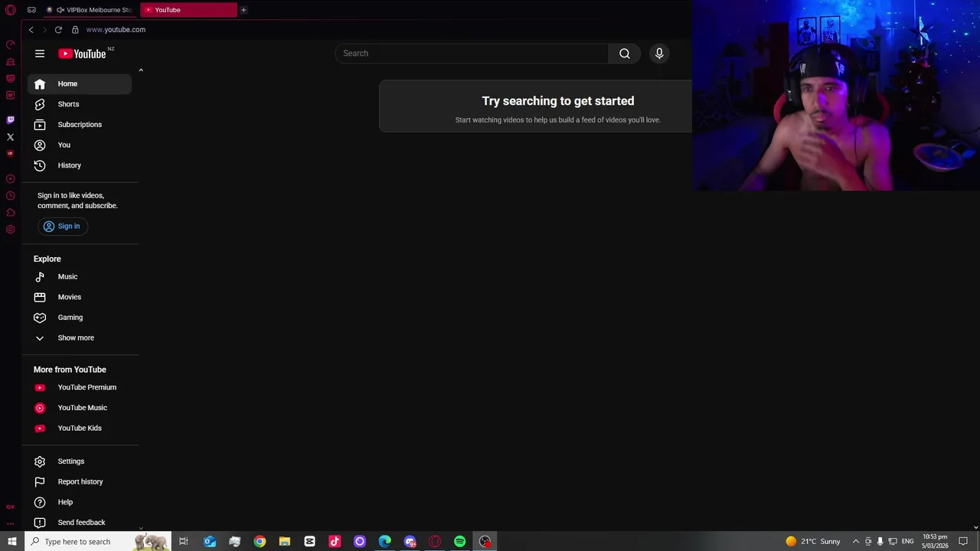
Task: Open Microsoft Edge from taskbar
Action: pyautogui.click(x=384, y=542)
